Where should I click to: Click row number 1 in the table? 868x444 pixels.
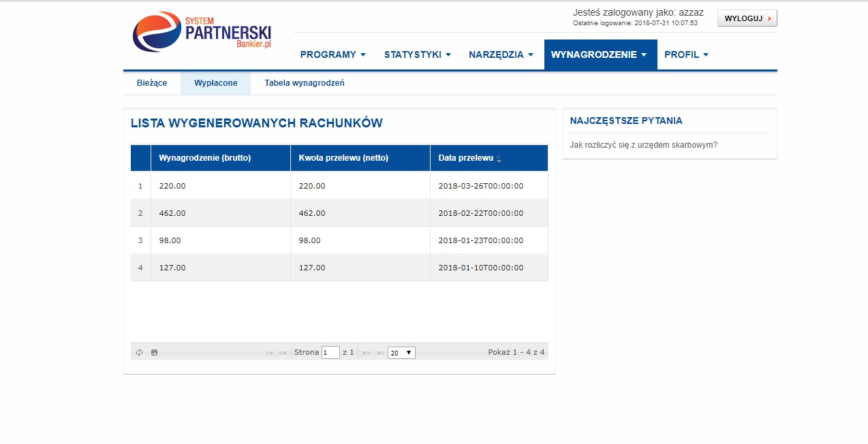pos(140,186)
